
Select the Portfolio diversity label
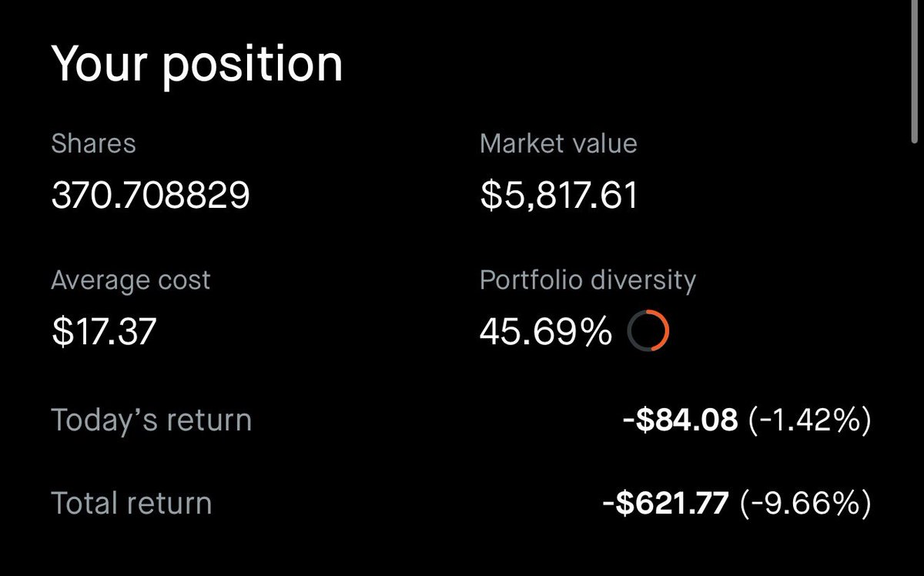588,280
